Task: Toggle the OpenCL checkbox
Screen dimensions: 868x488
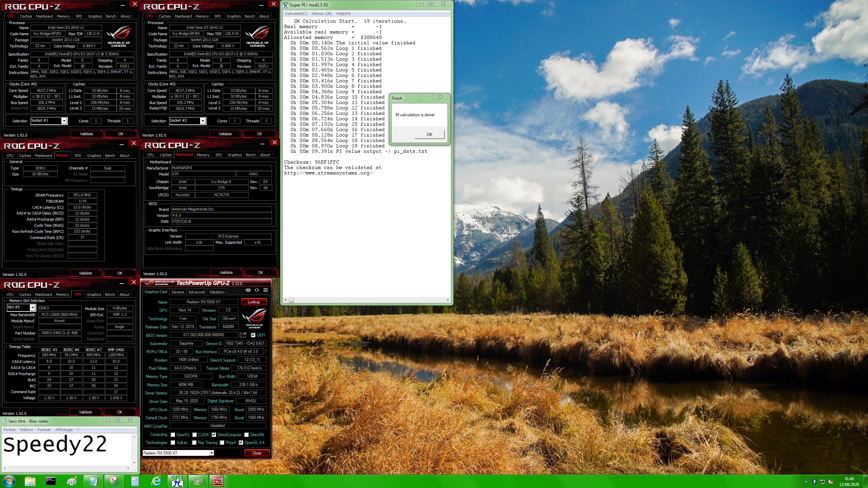Action: click(x=173, y=434)
